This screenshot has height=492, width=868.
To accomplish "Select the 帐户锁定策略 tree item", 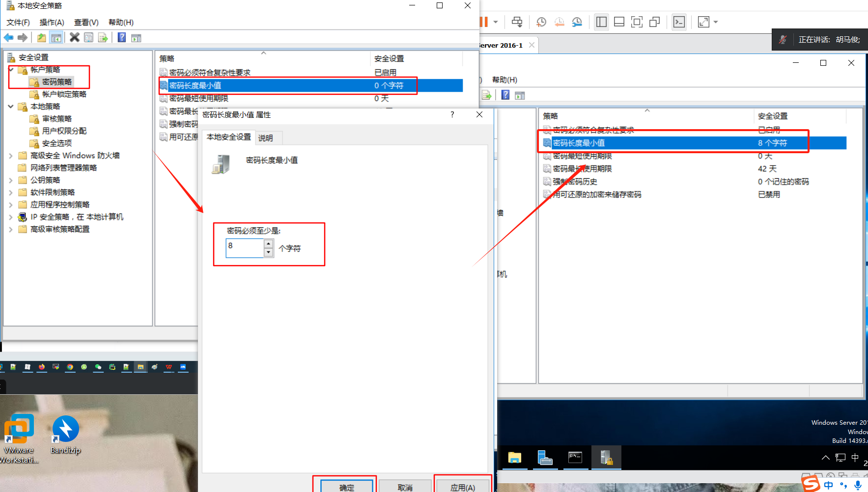I will pyautogui.click(x=58, y=94).
